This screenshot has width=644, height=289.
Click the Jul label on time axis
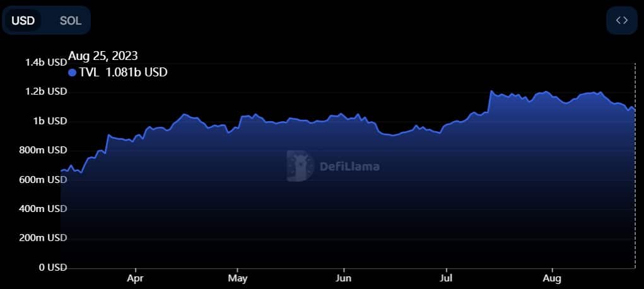pyautogui.click(x=446, y=279)
